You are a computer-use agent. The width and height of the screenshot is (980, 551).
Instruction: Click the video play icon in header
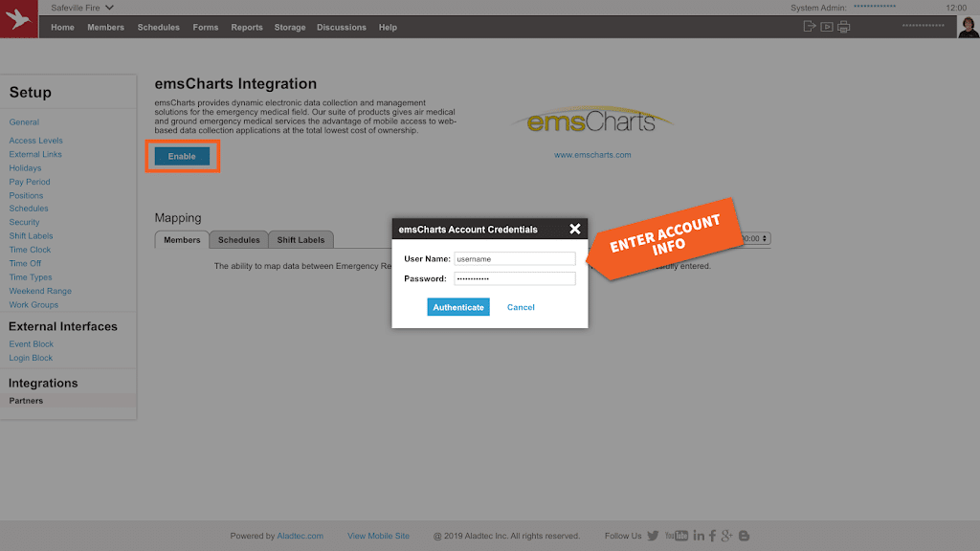826,27
